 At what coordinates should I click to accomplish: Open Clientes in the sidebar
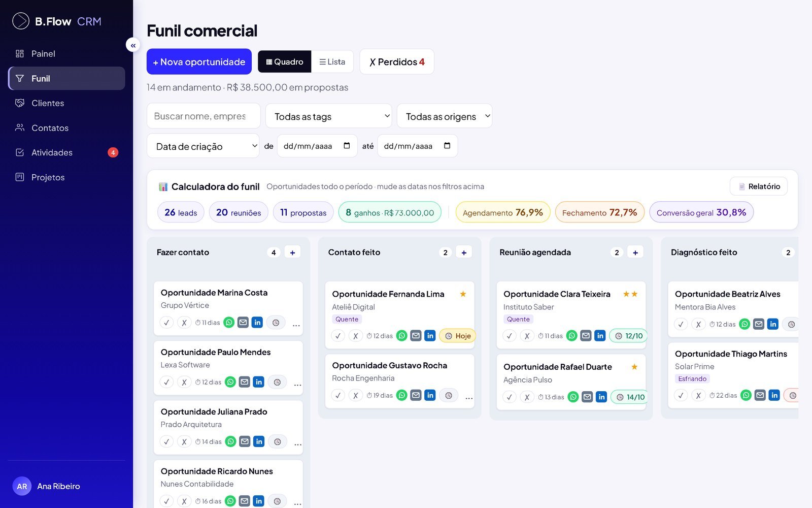(66, 103)
